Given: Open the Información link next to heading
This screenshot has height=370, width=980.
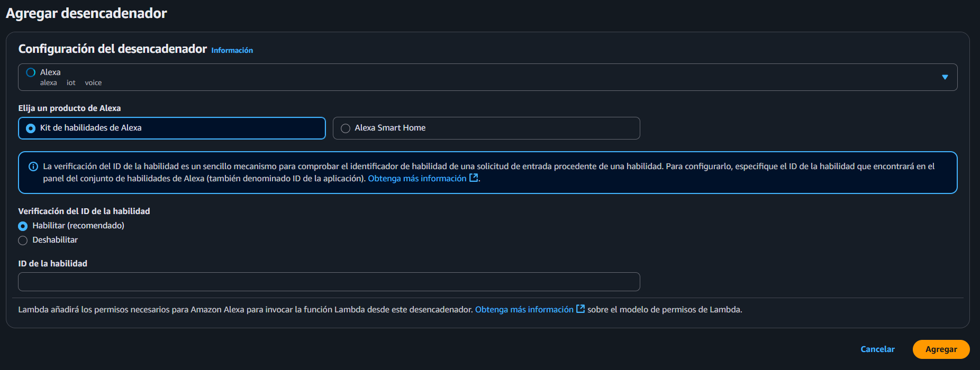Looking at the screenshot, I should pyautogui.click(x=232, y=50).
